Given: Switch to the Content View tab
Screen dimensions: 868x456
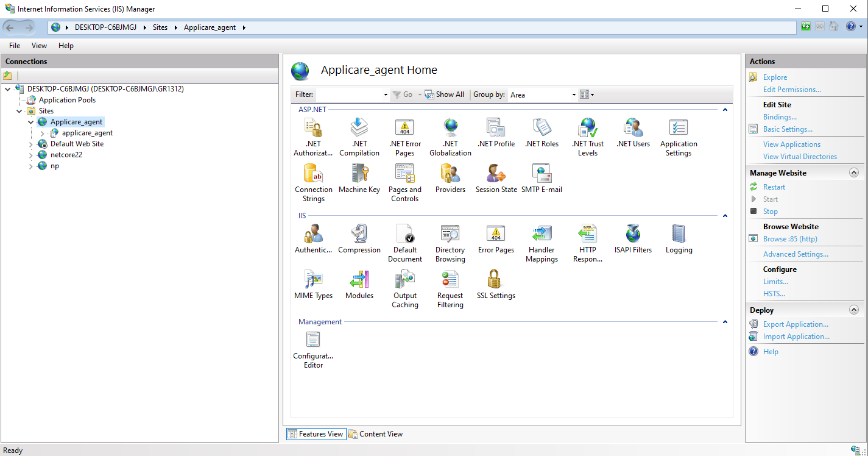Looking at the screenshot, I should point(375,434).
